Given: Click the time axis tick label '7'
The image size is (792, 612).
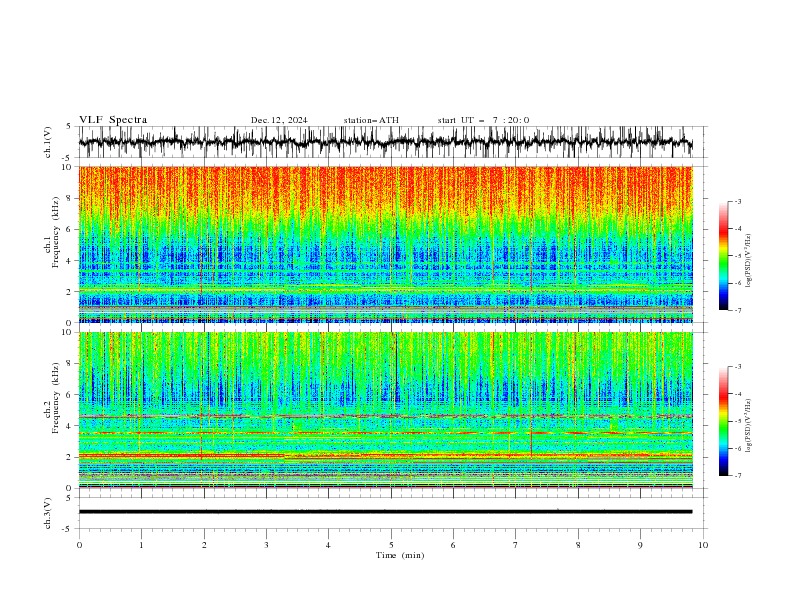Looking at the screenshot, I should pyautogui.click(x=516, y=545).
